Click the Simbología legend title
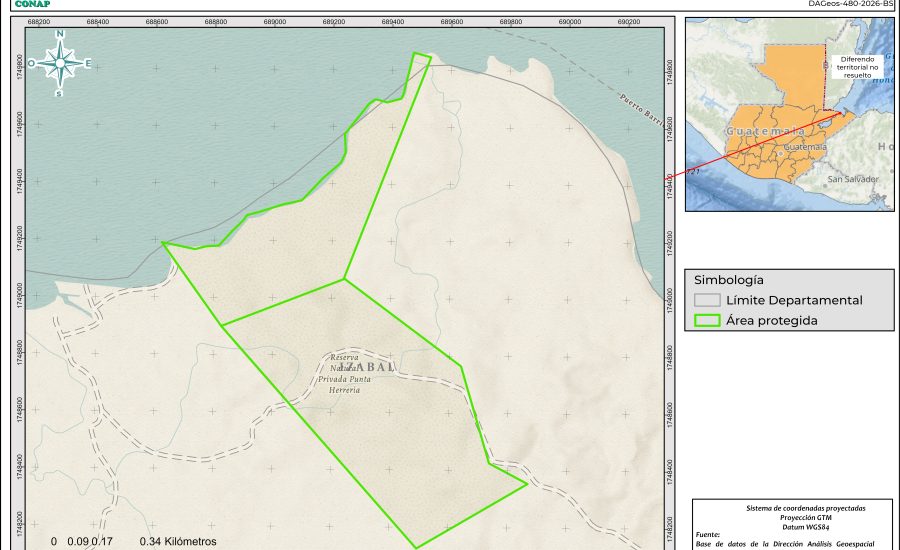900x550 pixels. point(729,280)
